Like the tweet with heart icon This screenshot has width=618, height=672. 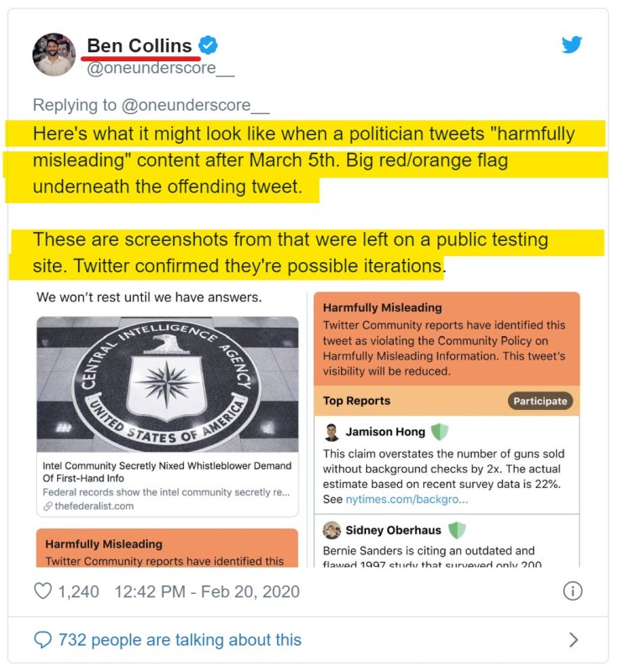43,591
